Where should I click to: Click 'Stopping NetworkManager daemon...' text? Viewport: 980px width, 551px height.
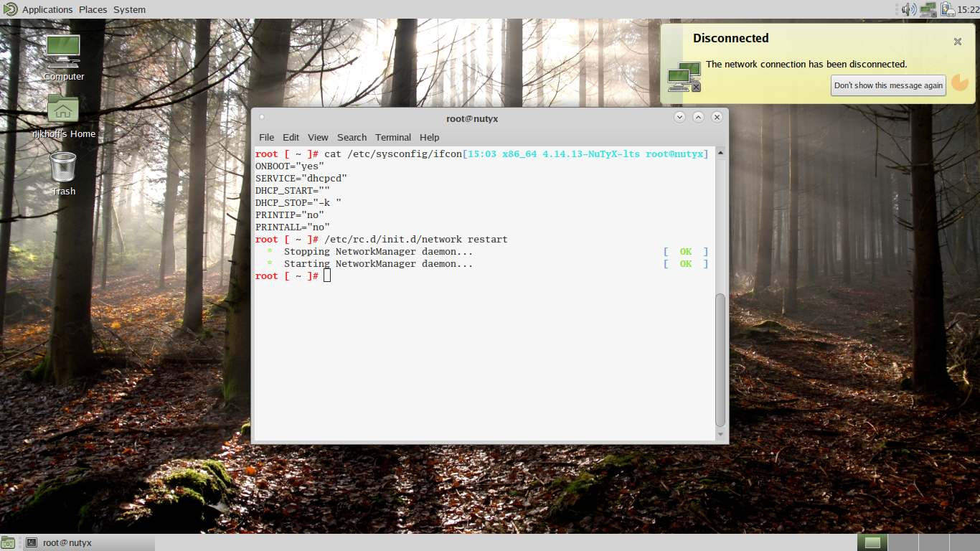coord(378,252)
